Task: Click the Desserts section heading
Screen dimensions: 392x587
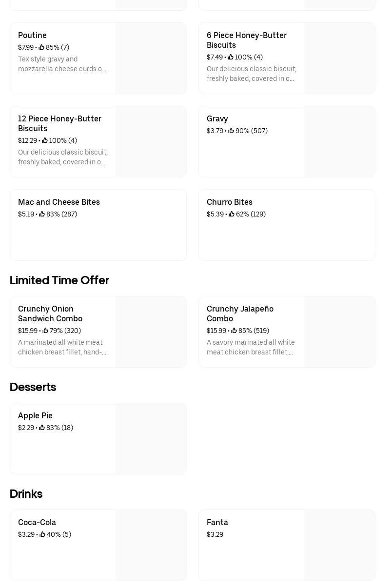Action: pyautogui.click(x=33, y=387)
